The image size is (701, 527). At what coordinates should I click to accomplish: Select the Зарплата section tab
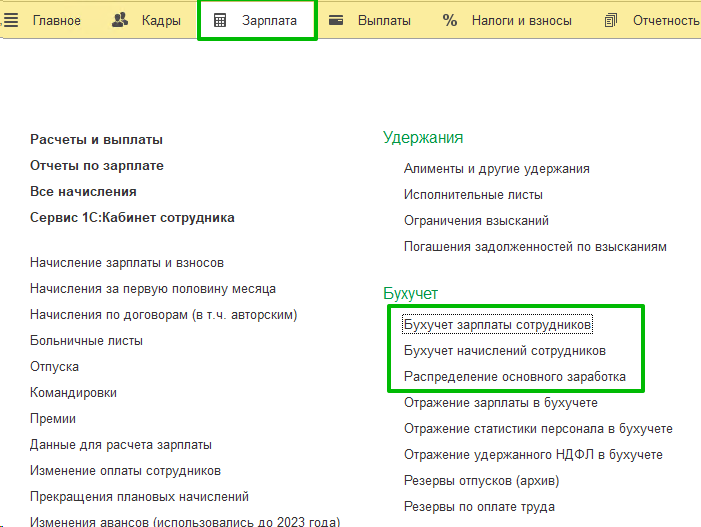point(270,21)
